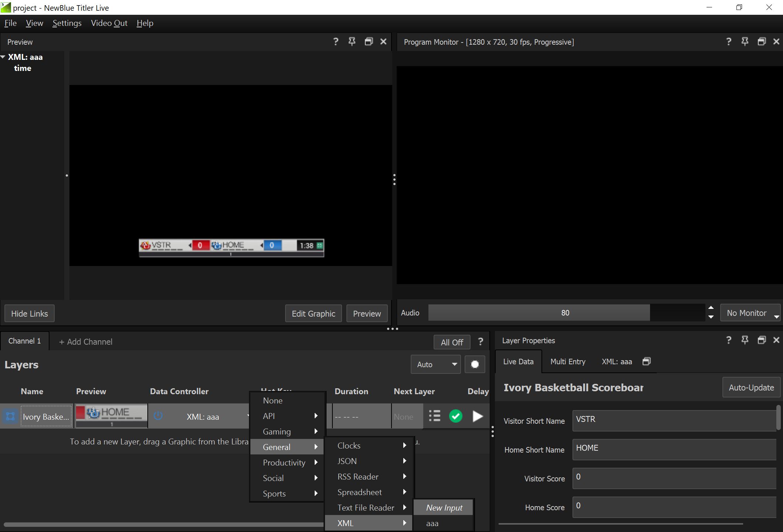Select the Auto dropdown in layers toolbar
This screenshot has width=783, height=532.
tap(435, 364)
